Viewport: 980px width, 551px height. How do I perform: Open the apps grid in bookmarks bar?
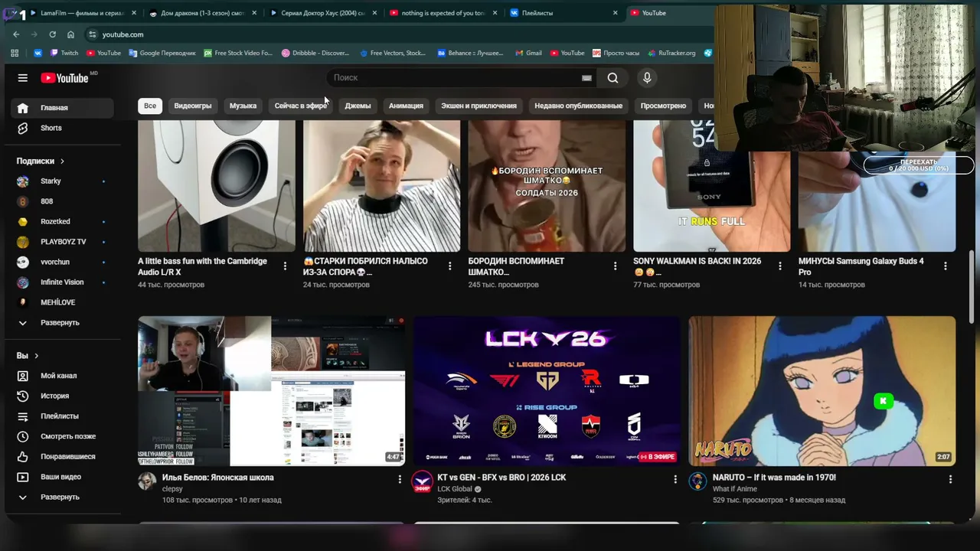[14, 53]
